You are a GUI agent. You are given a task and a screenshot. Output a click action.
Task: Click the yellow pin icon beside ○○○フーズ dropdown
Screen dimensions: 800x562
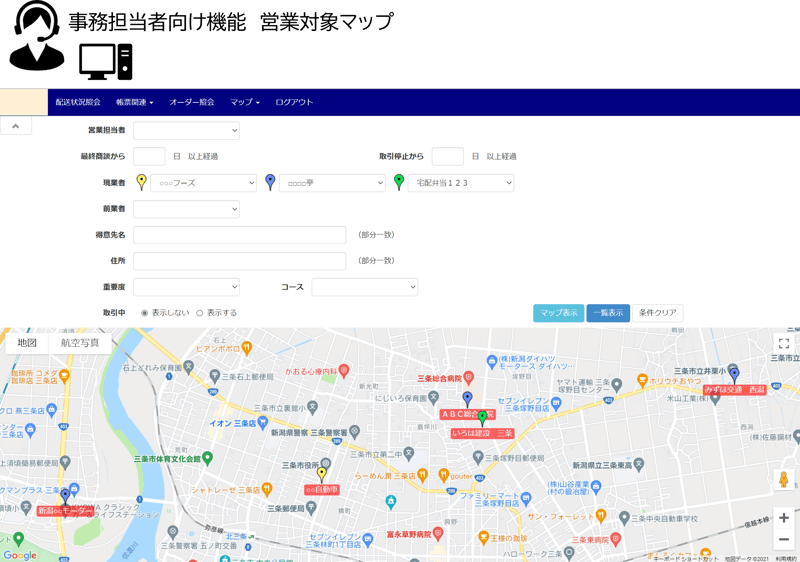coord(142,182)
